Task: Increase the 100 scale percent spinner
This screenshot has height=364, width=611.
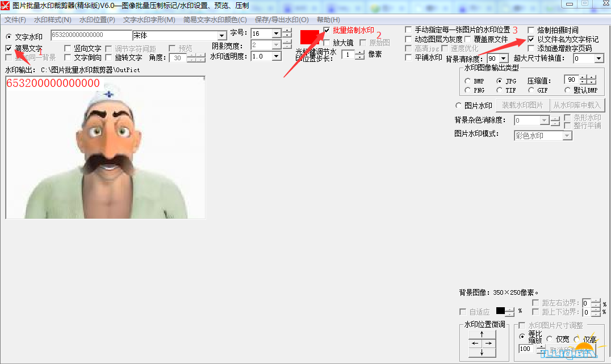Action: [541, 346]
